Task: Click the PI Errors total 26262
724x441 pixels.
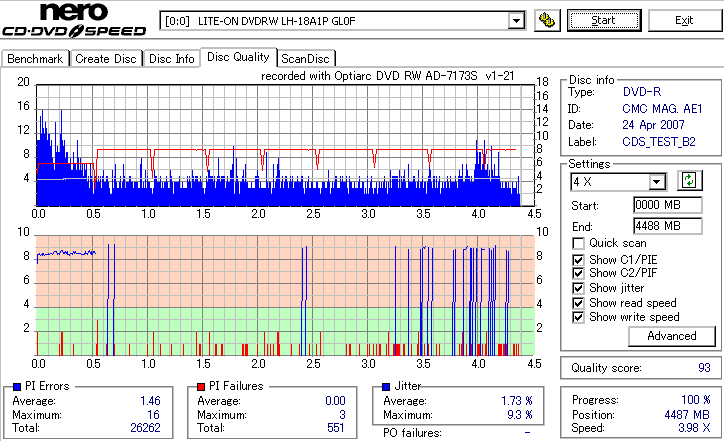Action: point(145,428)
